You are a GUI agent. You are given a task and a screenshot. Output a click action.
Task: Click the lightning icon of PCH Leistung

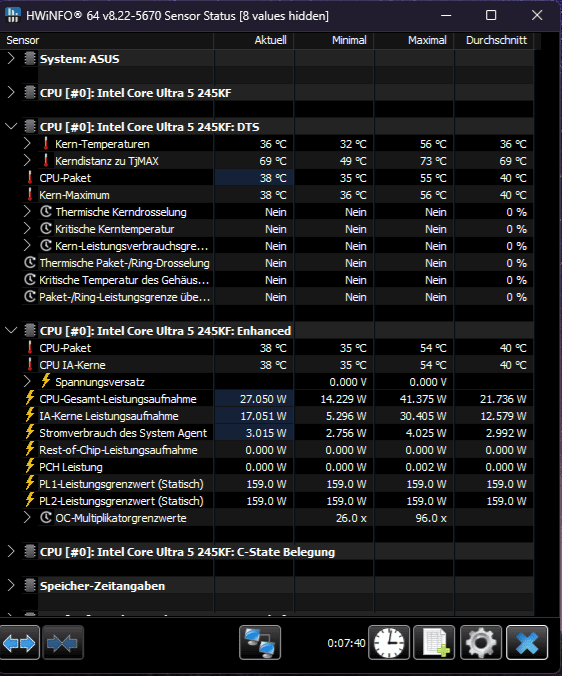pos(30,466)
